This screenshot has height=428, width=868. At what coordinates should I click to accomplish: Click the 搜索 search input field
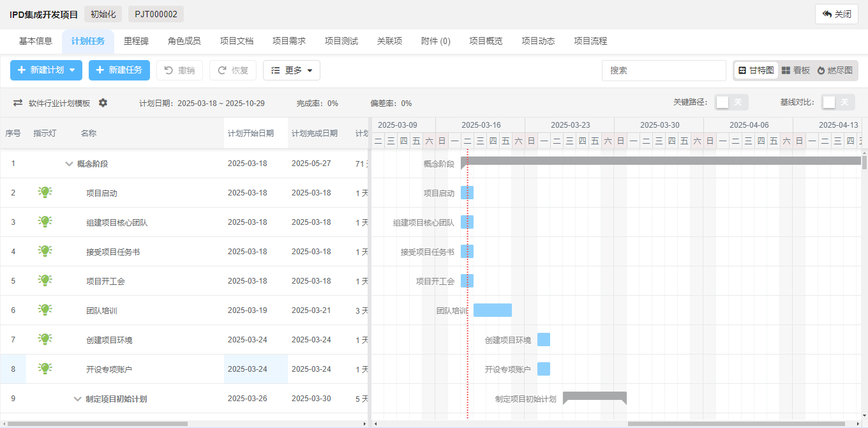point(664,70)
